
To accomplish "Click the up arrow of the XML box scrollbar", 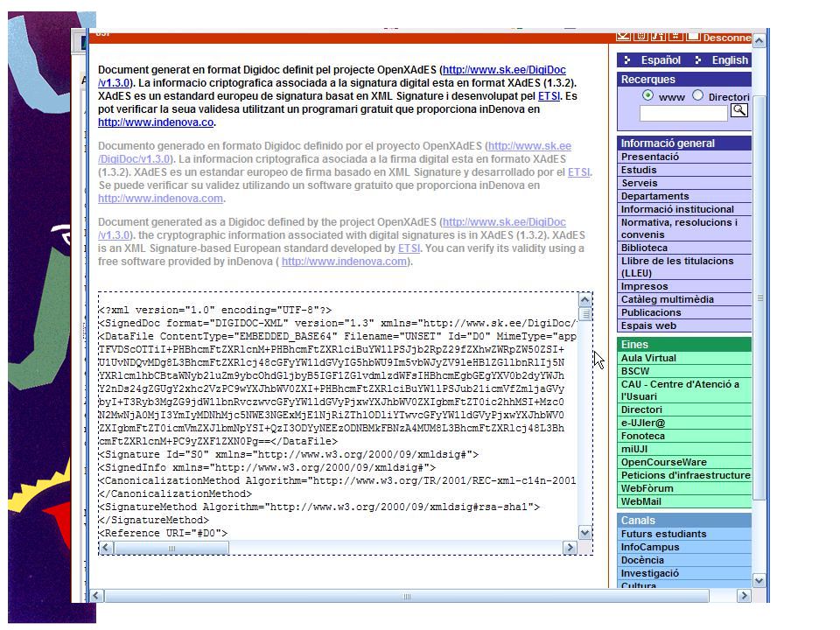I will point(585,299).
